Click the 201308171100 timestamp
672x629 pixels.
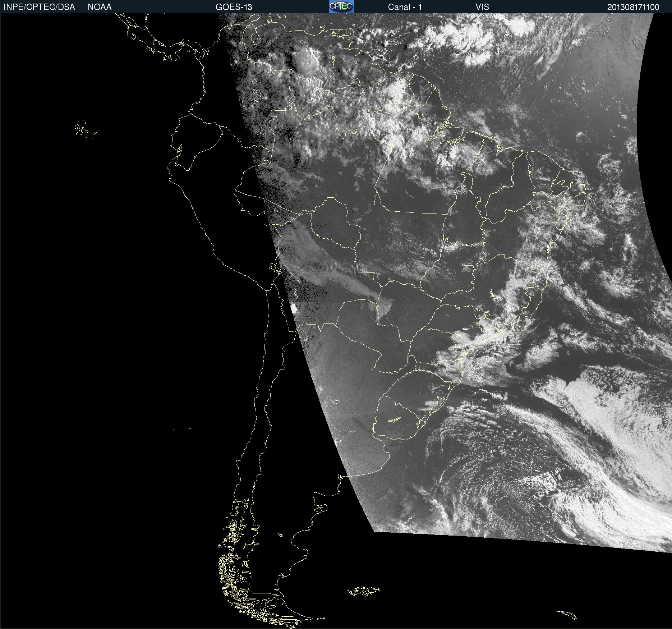click(x=633, y=7)
